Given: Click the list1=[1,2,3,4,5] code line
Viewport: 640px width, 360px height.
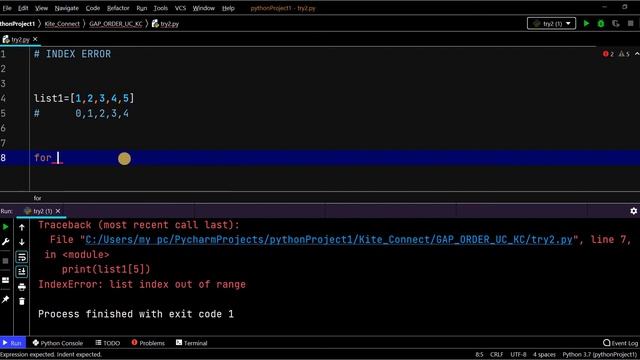Looking at the screenshot, I should pyautogui.click(x=84, y=98).
